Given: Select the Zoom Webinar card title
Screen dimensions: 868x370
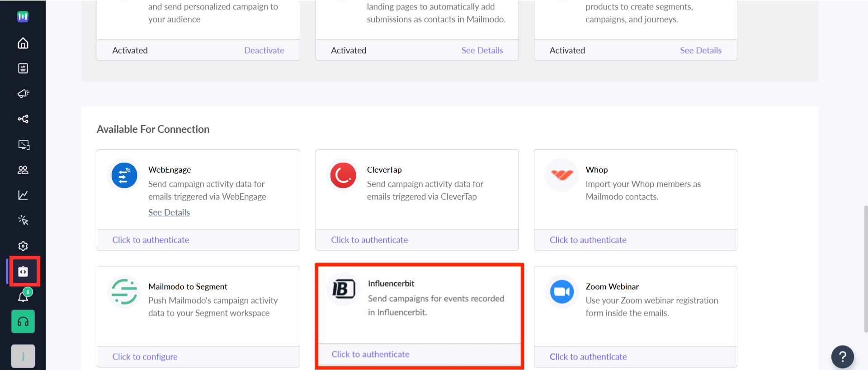Looking at the screenshot, I should (x=612, y=286).
